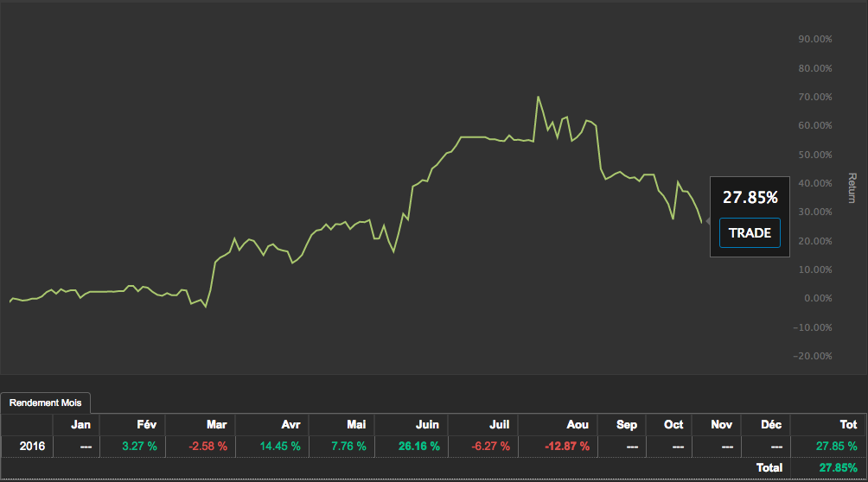Click the 7.76 % May return value
The image size is (868, 482).
point(349,446)
